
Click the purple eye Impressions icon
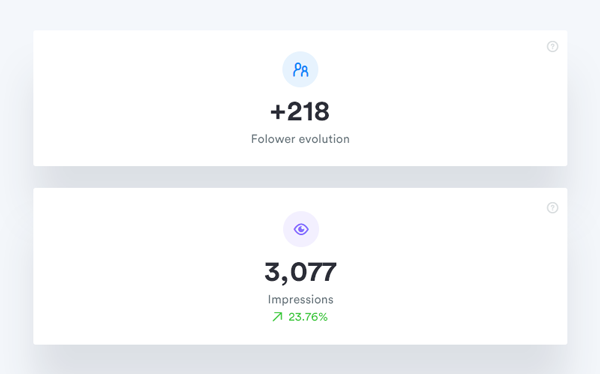coord(301,229)
